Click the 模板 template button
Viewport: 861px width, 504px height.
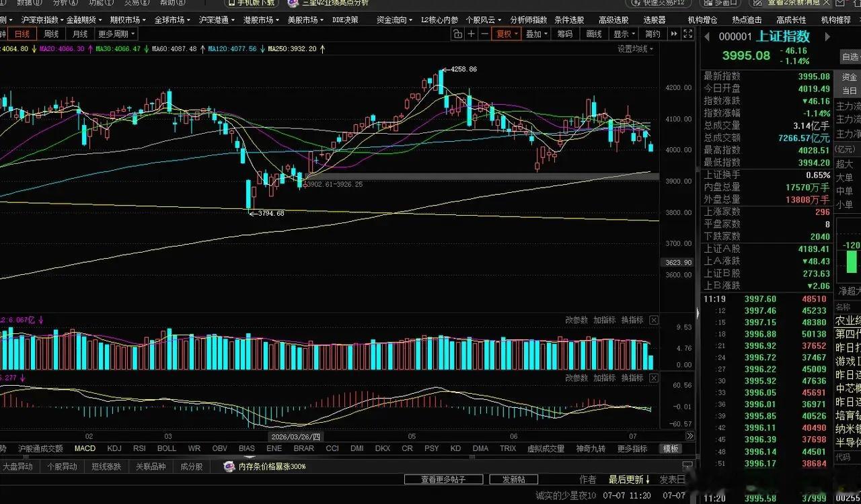671,449
